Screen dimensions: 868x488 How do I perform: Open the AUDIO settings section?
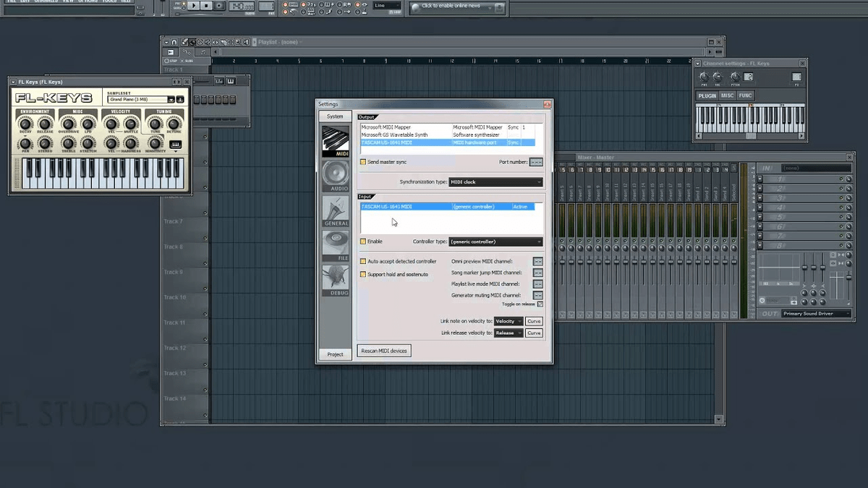(335, 176)
